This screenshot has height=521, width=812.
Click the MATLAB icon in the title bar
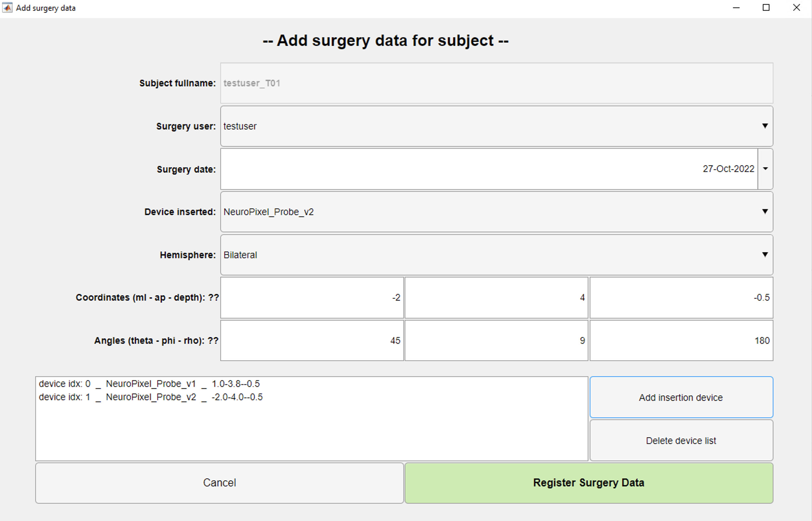pyautogui.click(x=7, y=8)
